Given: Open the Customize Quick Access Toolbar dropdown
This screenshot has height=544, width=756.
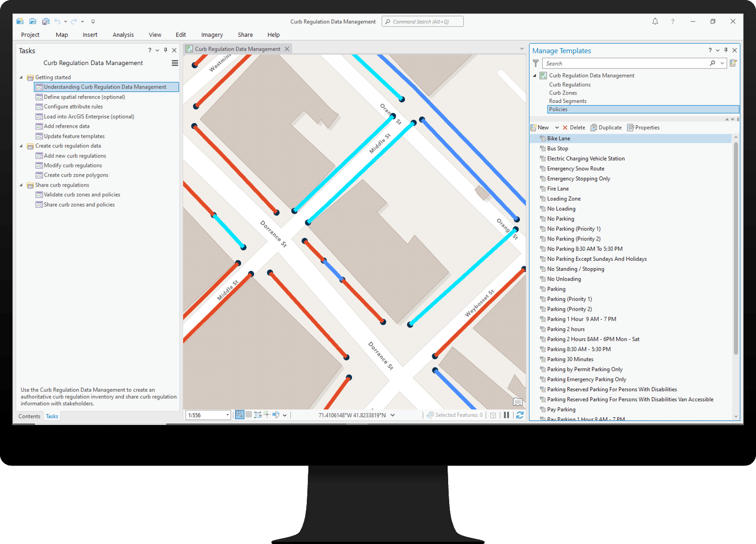Looking at the screenshot, I should point(93,21).
